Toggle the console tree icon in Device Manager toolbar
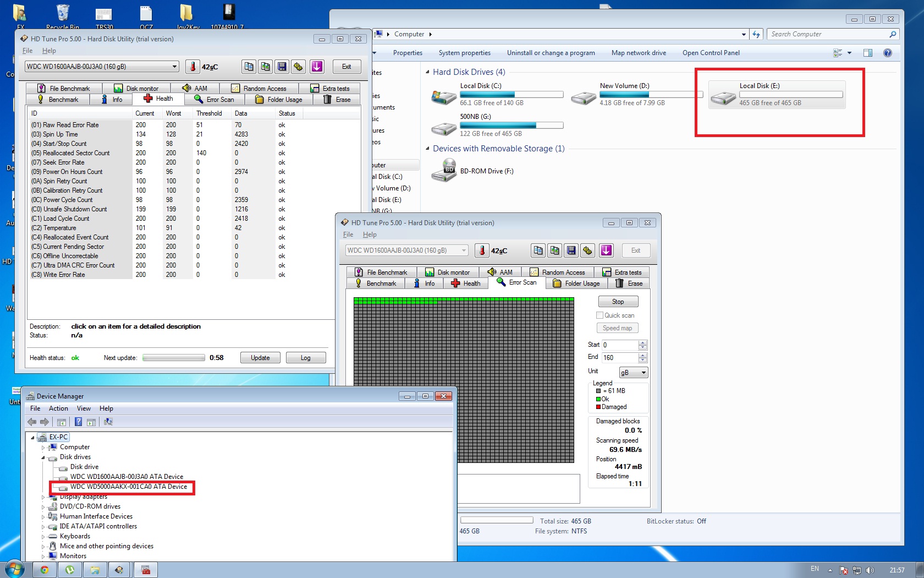The image size is (924, 578). (x=62, y=422)
